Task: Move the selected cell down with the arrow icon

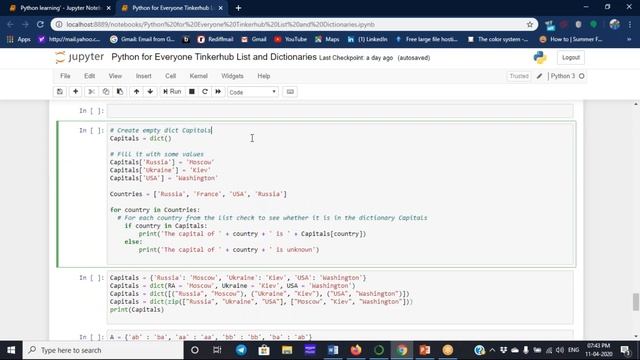Action: tap(150, 92)
